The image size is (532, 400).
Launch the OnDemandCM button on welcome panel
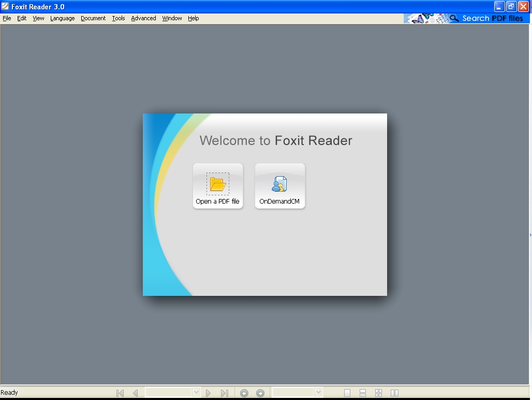(280, 186)
